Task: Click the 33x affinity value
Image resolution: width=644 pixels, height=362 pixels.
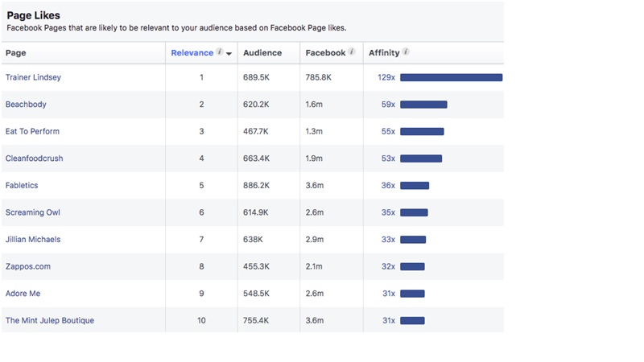Action: pos(388,239)
